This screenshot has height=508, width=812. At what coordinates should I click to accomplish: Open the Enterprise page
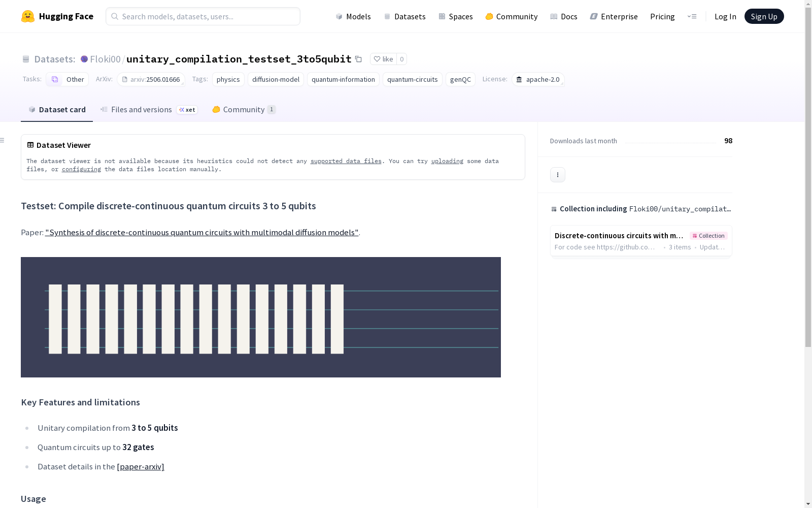(x=614, y=16)
